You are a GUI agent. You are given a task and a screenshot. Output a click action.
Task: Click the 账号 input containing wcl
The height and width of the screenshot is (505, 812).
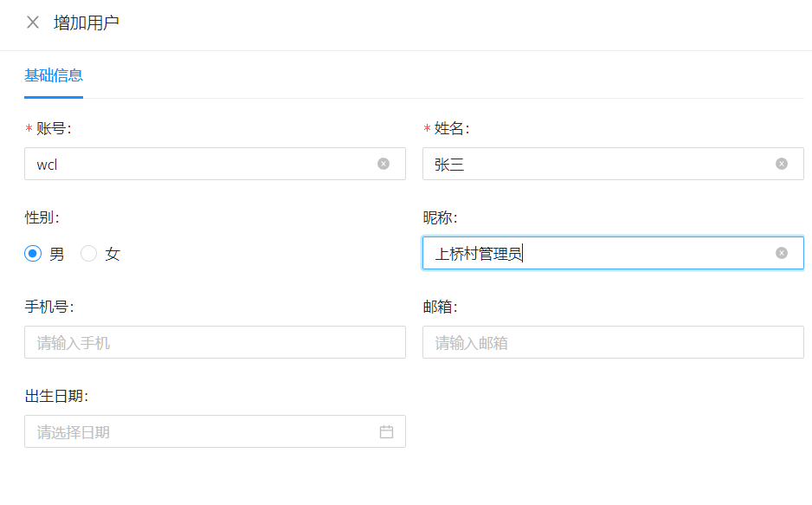[x=215, y=164]
